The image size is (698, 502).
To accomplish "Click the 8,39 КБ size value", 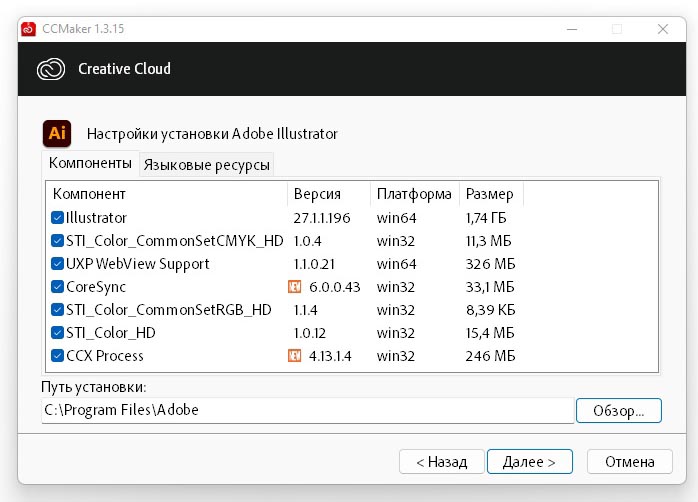I will 491,310.
